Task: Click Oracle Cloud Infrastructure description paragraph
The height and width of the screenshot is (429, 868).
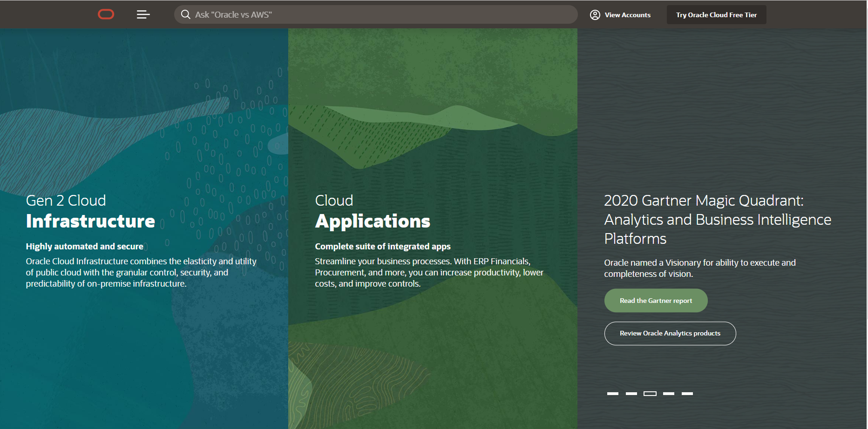Action: click(x=142, y=272)
